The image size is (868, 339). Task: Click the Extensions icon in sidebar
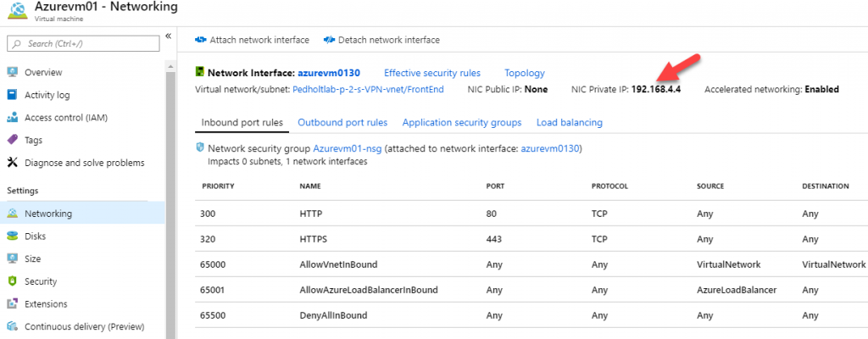coord(13,304)
